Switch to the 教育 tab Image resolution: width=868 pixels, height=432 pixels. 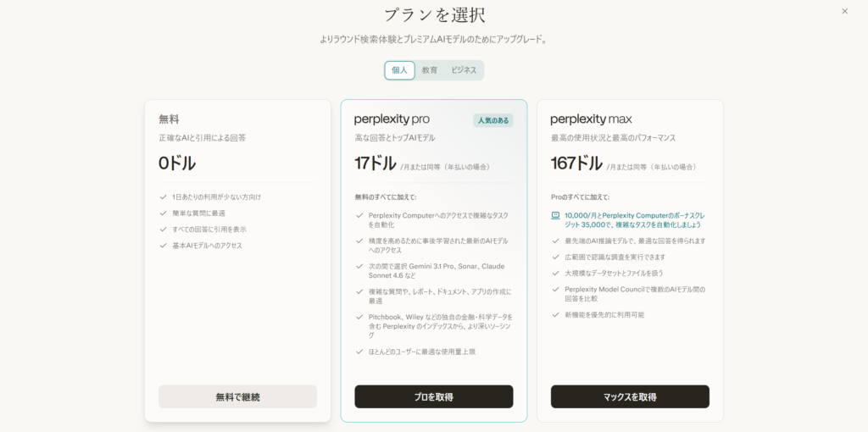pyautogui.click(x=430, y=70)
